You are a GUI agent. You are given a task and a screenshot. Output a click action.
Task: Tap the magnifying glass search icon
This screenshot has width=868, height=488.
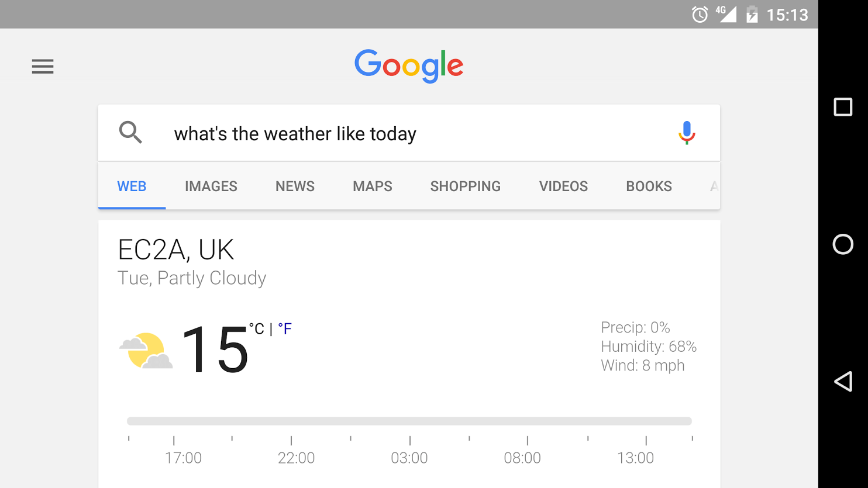(130, 133)
